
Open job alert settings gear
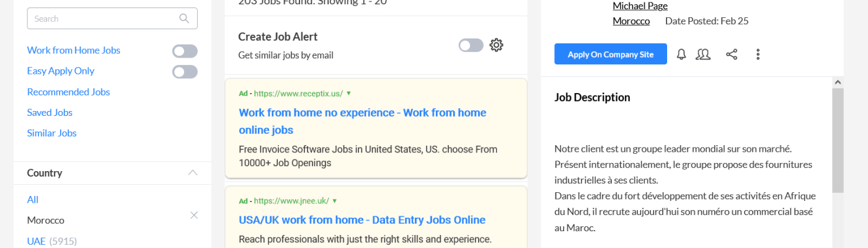point(496,45)
